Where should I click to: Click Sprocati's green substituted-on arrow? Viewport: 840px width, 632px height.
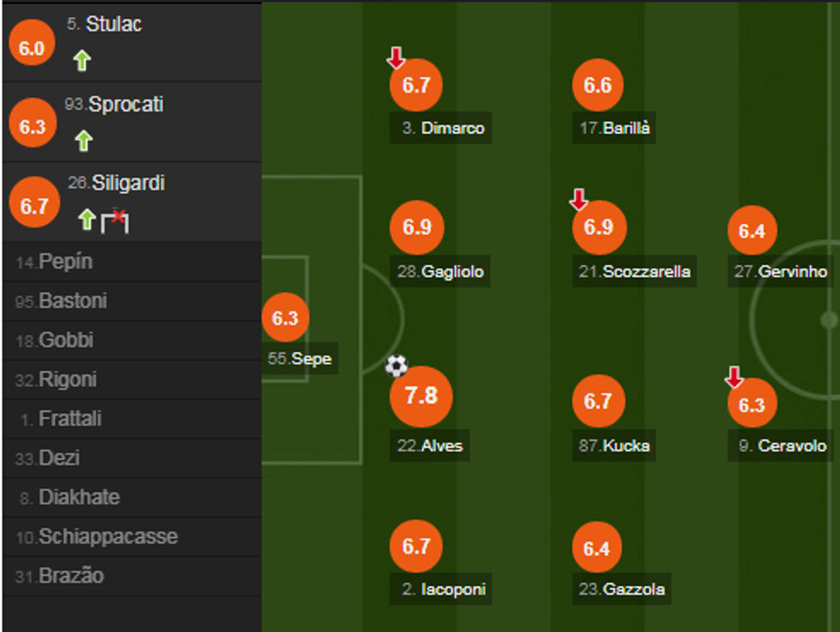(x=82, y=140)
